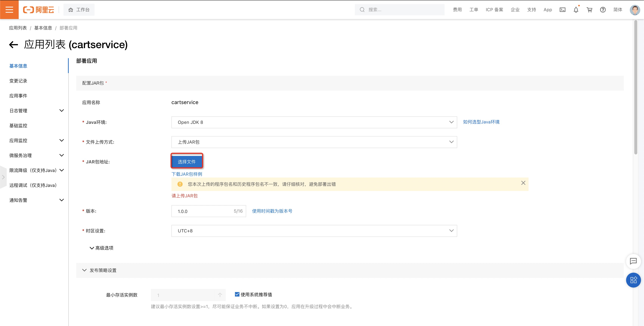Open the 费用 menu
Screen dimensions: 644x326
coord(457,10)
